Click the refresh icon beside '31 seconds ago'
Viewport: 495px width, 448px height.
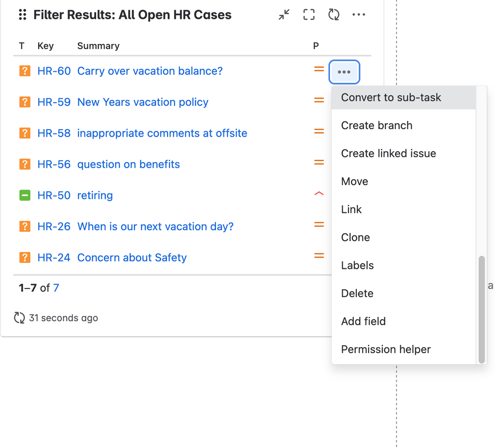pyautogui.click(x=19, y=318)
